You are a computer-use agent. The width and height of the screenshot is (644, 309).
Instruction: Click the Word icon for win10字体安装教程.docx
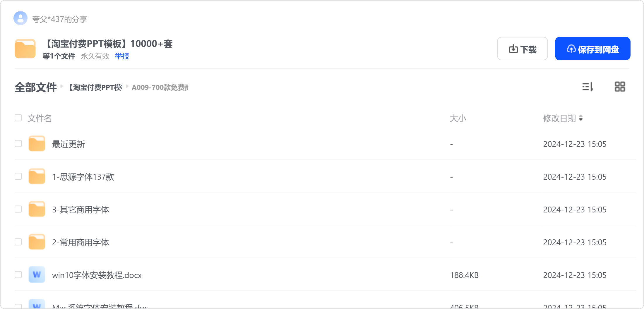pos(37,275)
